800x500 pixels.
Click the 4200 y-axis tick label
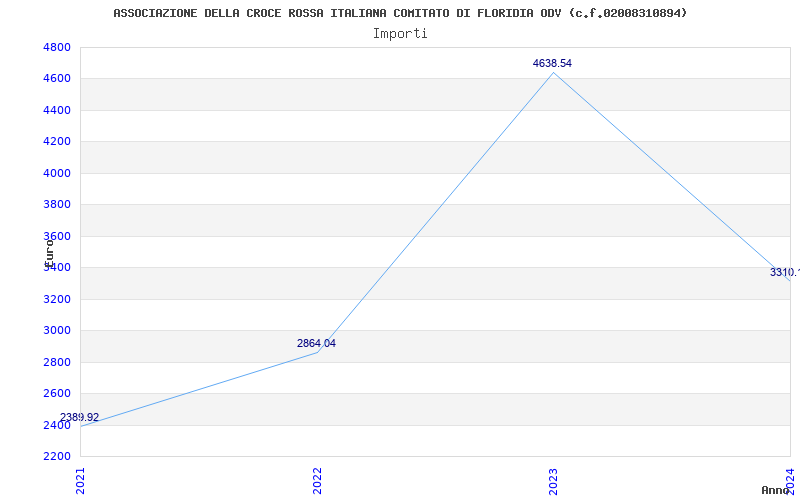[57, 141]
